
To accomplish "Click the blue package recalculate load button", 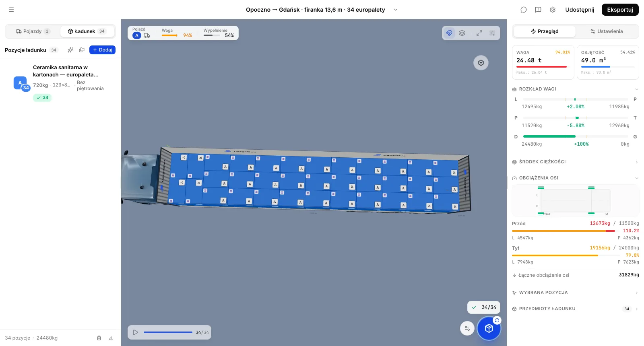I will point(489,328).
